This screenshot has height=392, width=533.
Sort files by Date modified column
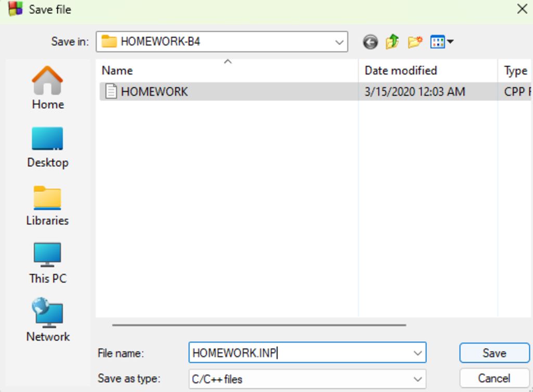point(428,70)
